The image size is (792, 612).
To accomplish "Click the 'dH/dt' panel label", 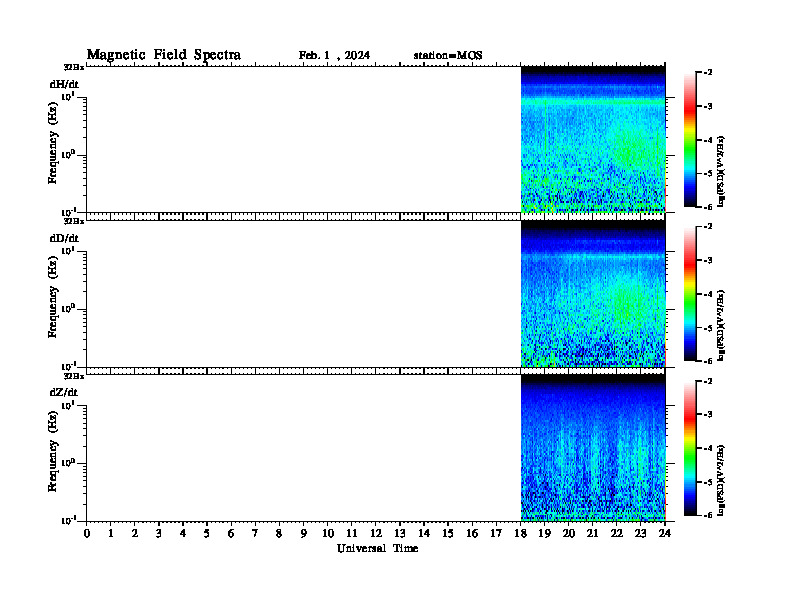I will coord(64,84).
